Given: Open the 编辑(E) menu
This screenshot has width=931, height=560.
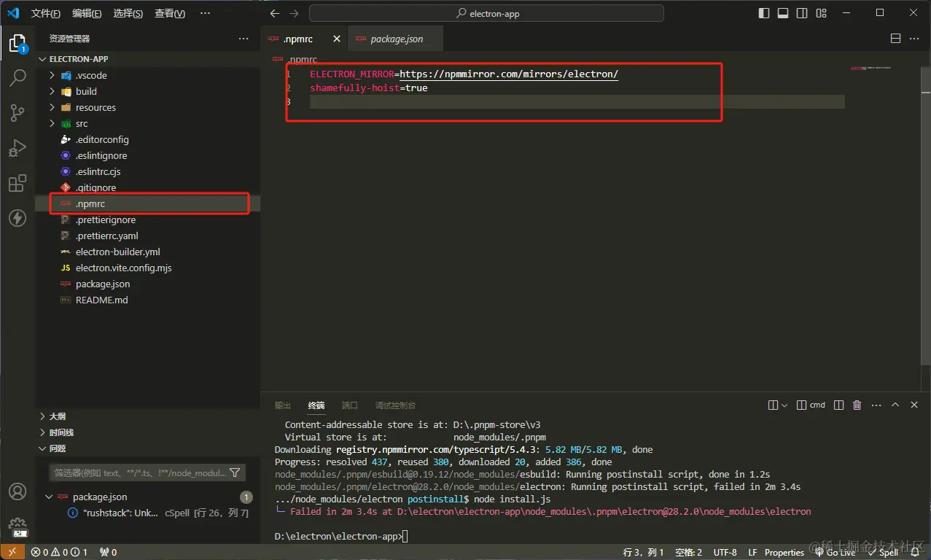Looking at the screenshot, I should 87,13.
